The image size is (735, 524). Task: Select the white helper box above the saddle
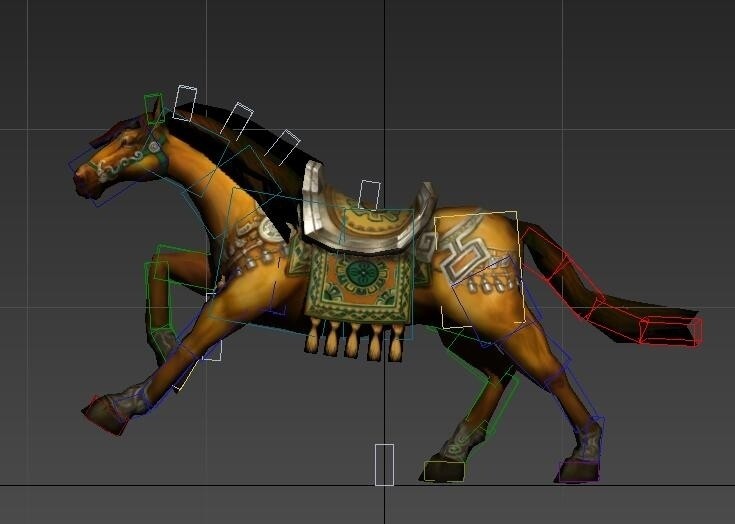pyautogui.click(x=369, y=195)
